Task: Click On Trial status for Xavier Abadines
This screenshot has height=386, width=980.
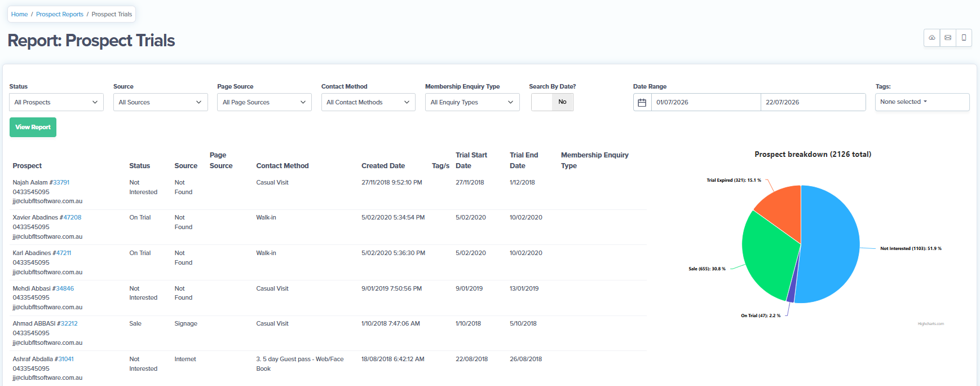Action: 140,217
